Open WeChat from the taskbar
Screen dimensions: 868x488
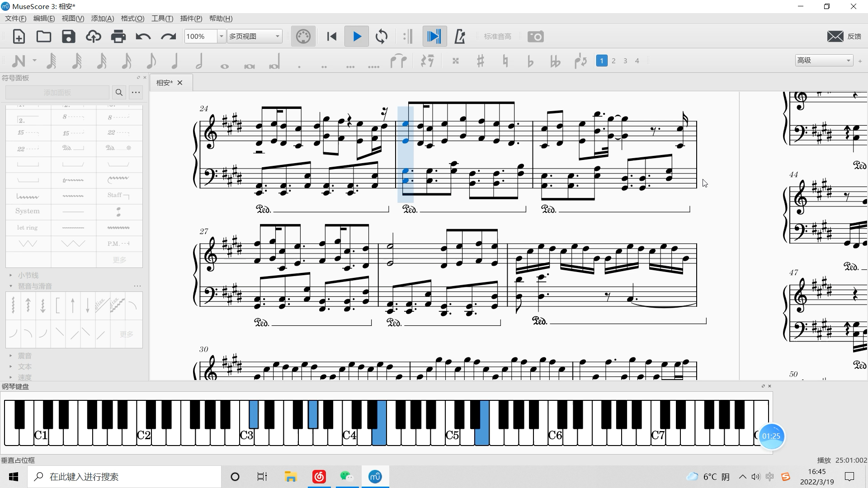pos(347,477)
